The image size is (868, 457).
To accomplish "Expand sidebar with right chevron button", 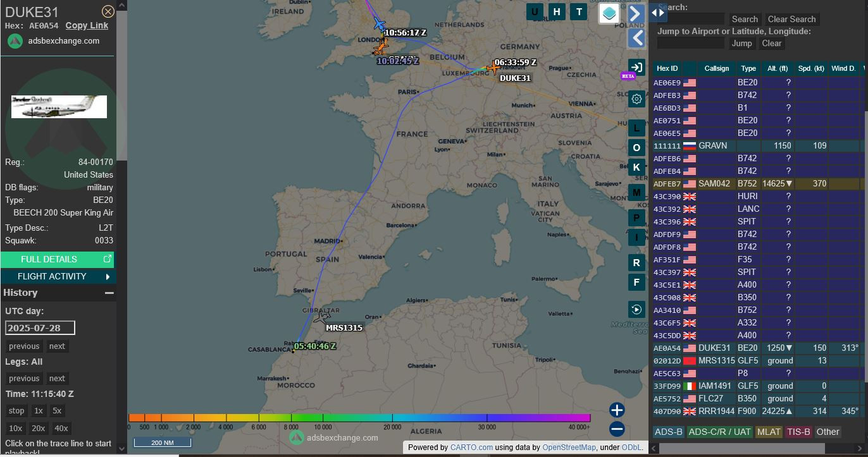I will pos(636,13).
